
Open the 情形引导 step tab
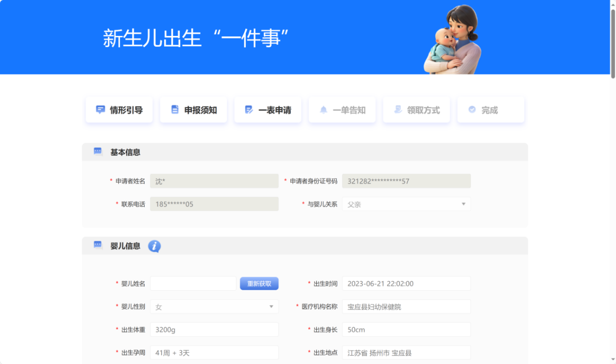point(119,110)
